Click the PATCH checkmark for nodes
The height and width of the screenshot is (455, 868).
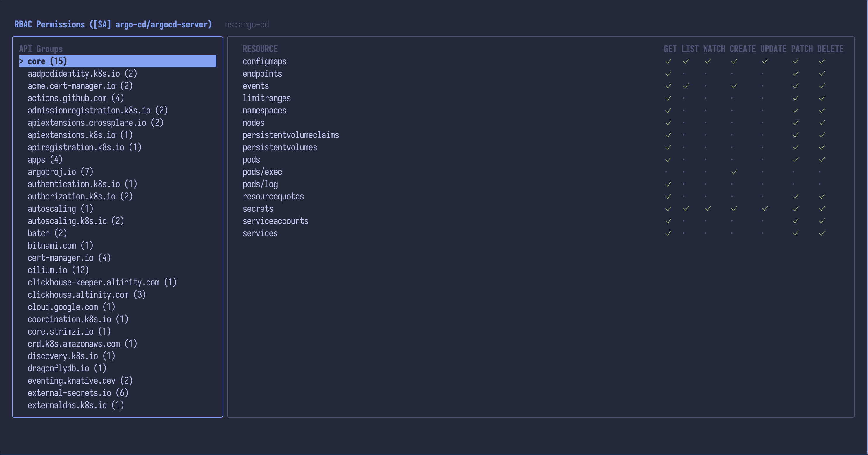point(795,123)
